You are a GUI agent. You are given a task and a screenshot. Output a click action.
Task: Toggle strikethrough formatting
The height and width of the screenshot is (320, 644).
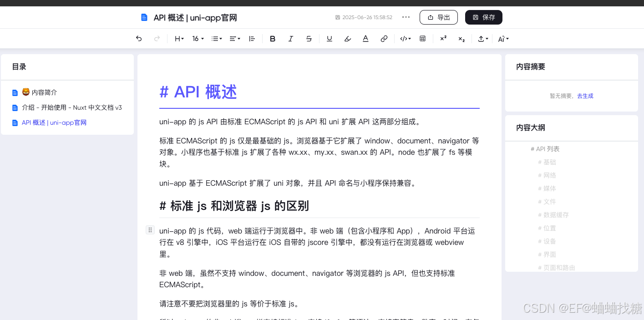click(309, 39)
